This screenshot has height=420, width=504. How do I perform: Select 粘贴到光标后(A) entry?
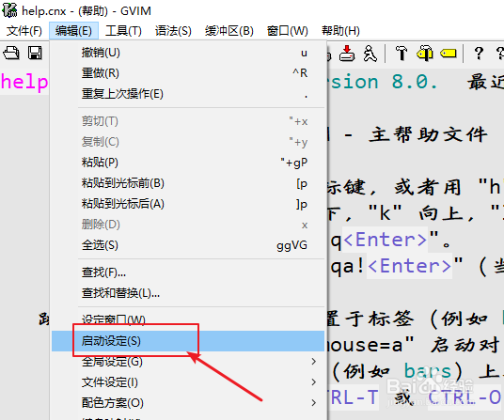188,204
